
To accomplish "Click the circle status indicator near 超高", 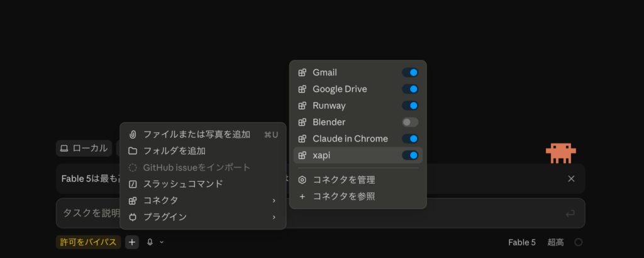I will 579,242.
